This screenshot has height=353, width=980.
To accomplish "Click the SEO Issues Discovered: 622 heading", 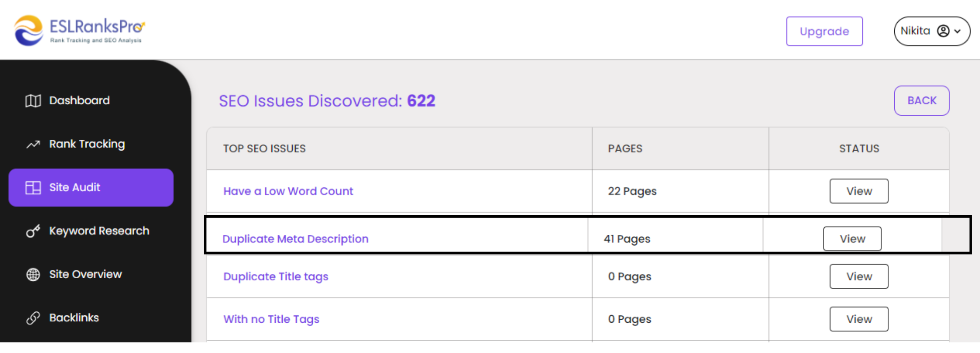I will (327, 101).
